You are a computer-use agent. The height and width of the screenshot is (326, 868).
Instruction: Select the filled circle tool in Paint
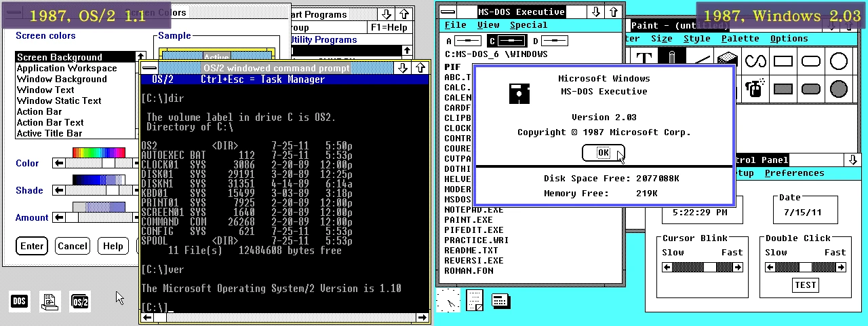(x=839, y=88)
